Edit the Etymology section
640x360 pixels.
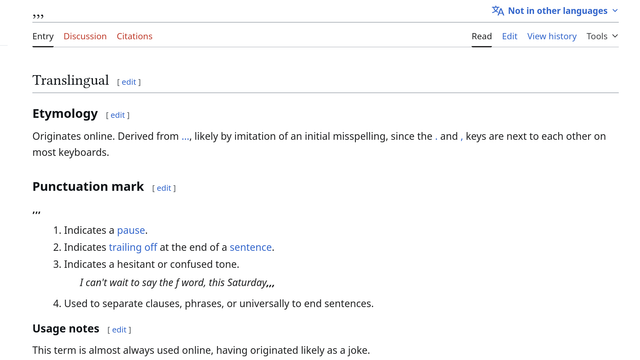(x=118, y=115)
